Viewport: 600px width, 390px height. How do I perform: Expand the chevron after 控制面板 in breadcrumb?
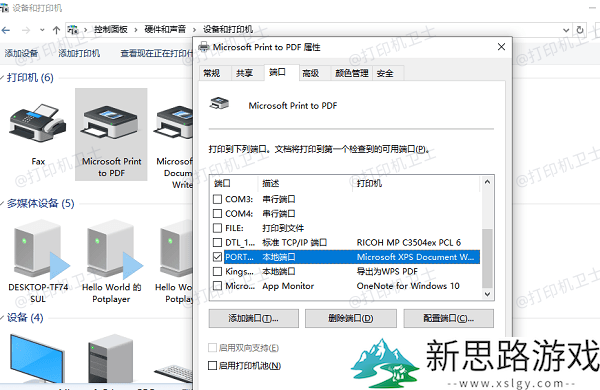pyautogui.click(x=136, y=30)
